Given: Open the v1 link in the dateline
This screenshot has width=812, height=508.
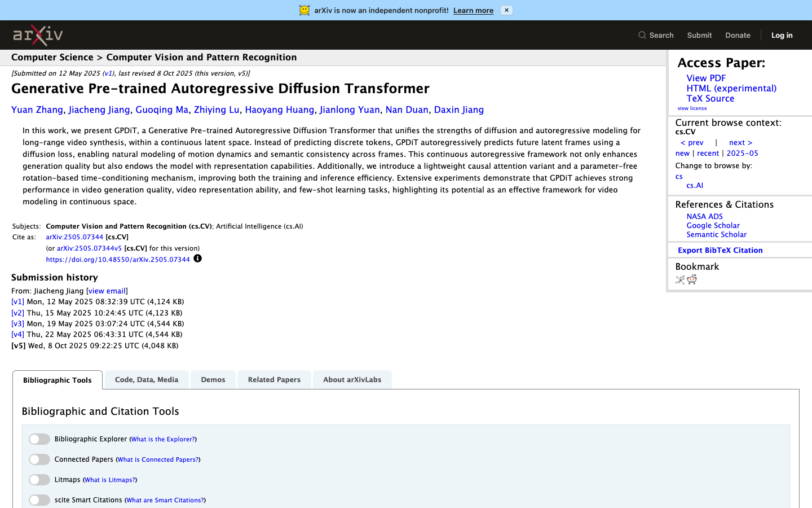Looking at the screenshot, I should click(108, 73).
